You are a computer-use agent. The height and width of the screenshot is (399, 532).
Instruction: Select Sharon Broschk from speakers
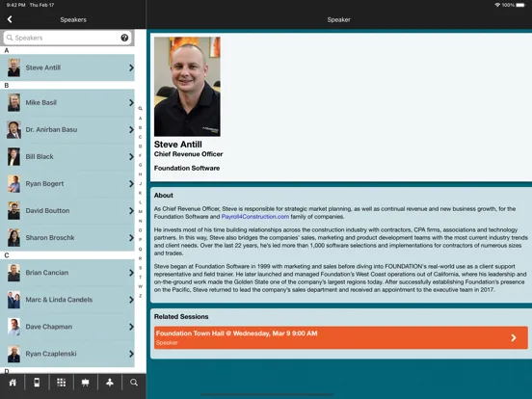[67, 238]
